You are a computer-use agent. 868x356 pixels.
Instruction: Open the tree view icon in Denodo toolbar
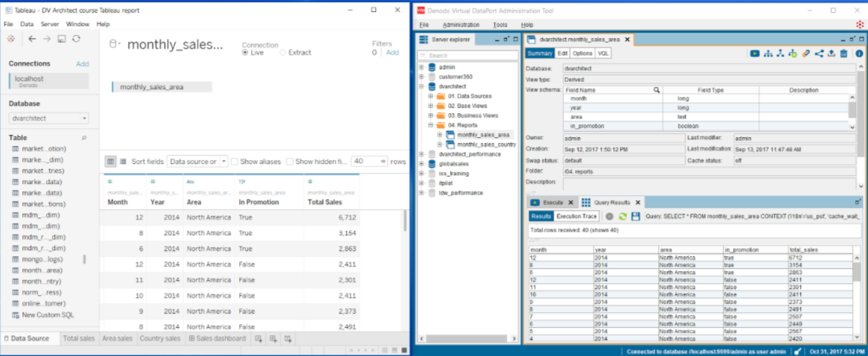click(x=768, y=53)
